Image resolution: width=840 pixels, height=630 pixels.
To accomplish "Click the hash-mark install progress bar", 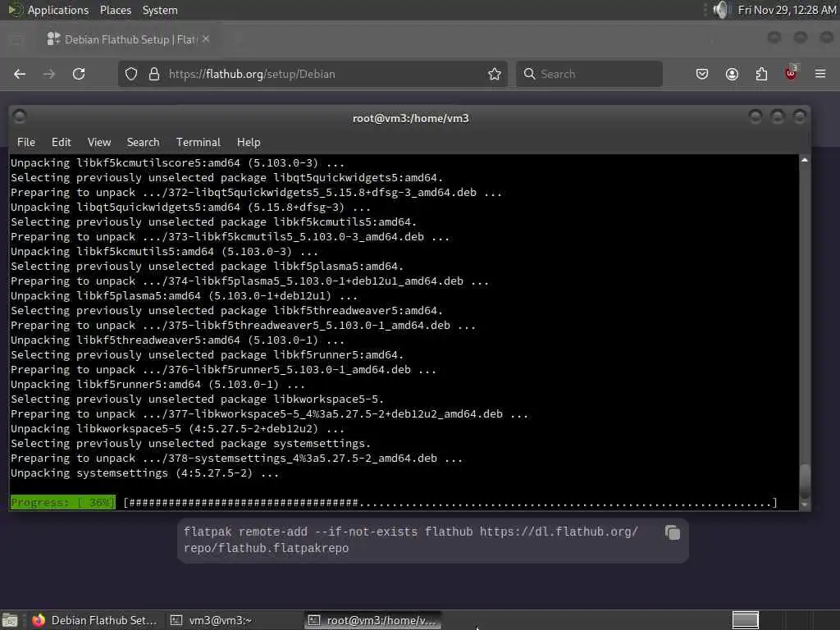I will [x=450, y=503].
